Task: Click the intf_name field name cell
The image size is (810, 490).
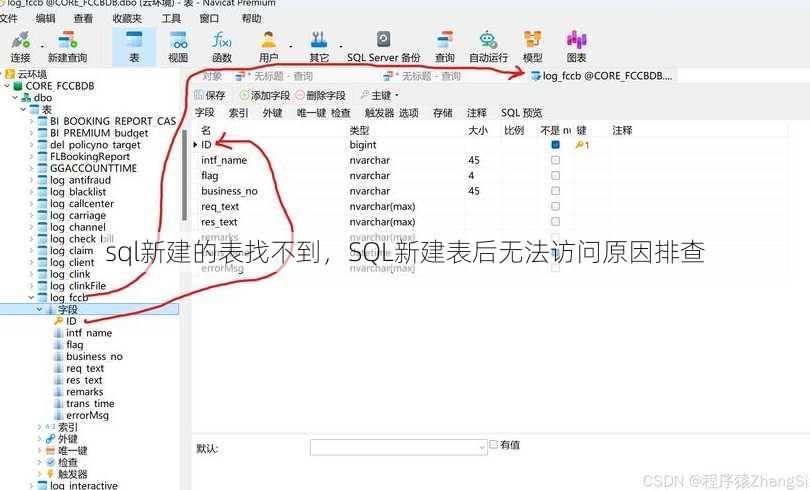Action: [224, 161]
